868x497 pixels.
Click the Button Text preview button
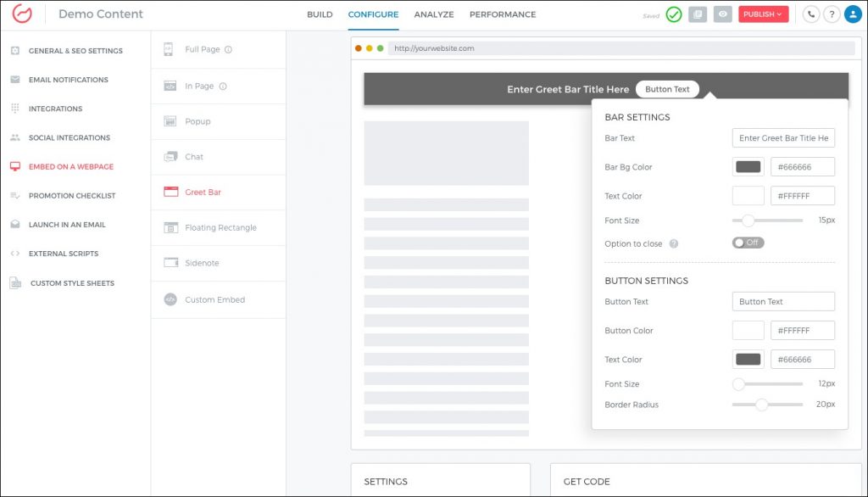point(667,89)
